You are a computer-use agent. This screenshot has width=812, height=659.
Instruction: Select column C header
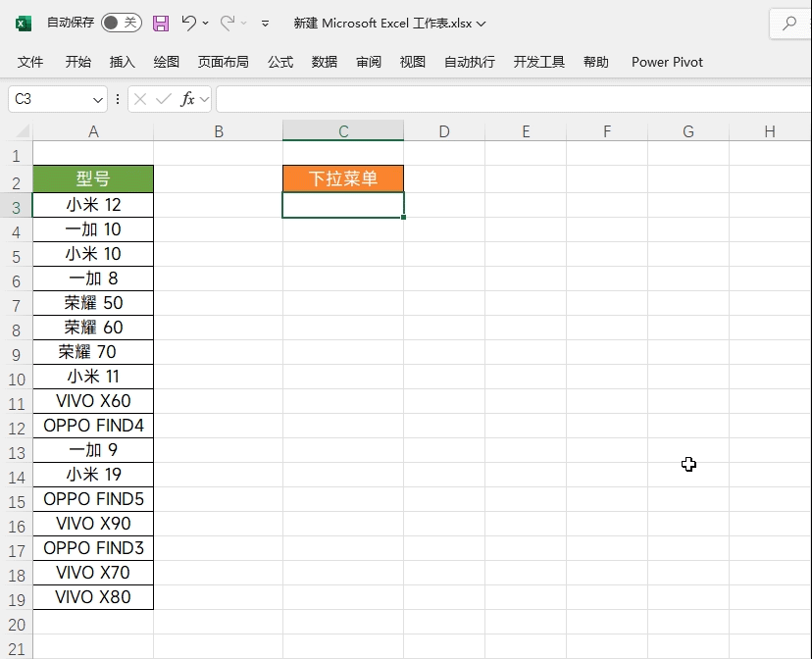343,131
